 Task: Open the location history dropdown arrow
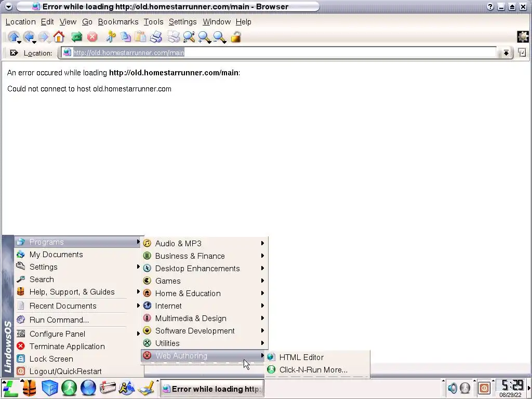(x=506, y=52)
